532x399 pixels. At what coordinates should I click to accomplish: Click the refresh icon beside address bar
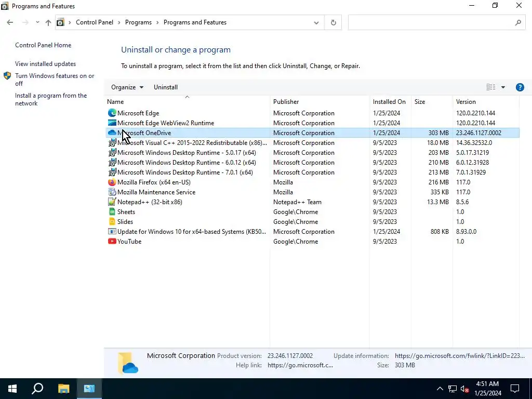pos(333,22)
